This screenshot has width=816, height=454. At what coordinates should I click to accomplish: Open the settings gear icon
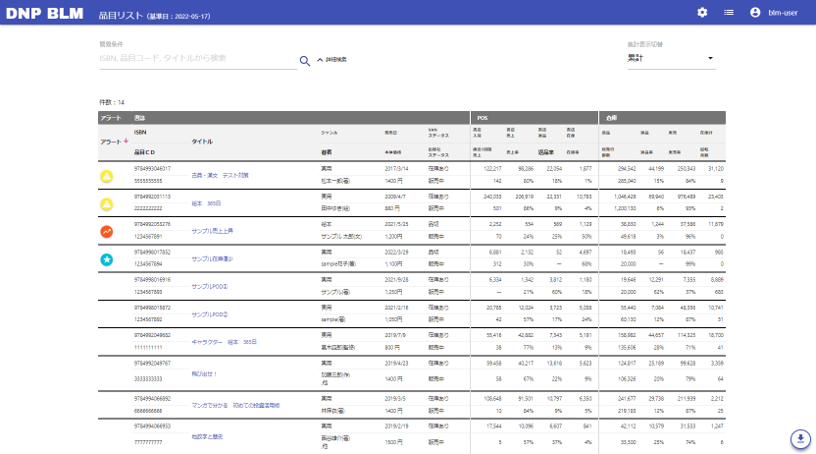pos(702,13)
